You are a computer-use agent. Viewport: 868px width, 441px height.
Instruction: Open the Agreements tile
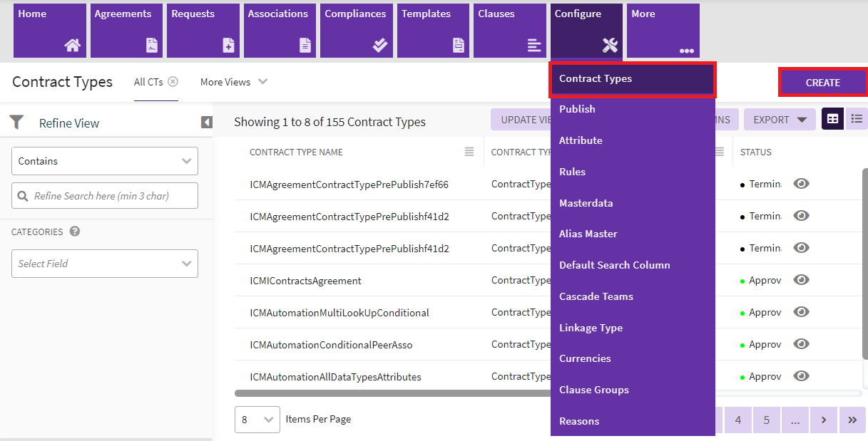tap(126, 31)
